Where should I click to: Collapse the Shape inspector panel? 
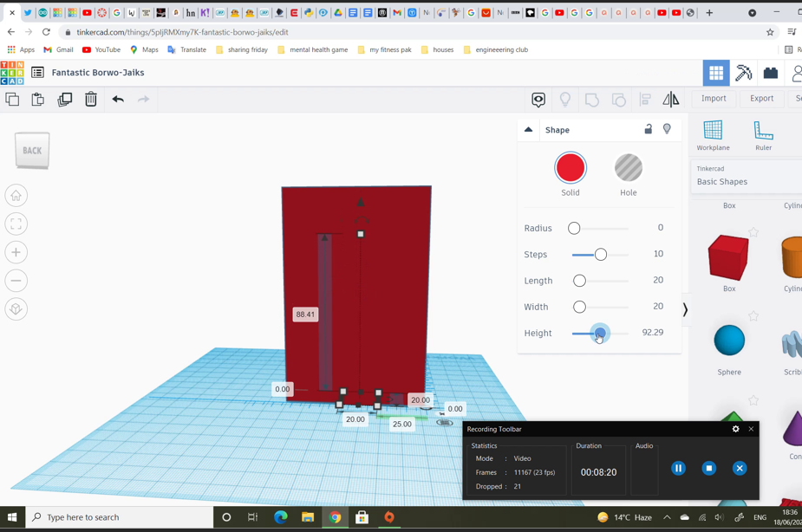[528, 128]
